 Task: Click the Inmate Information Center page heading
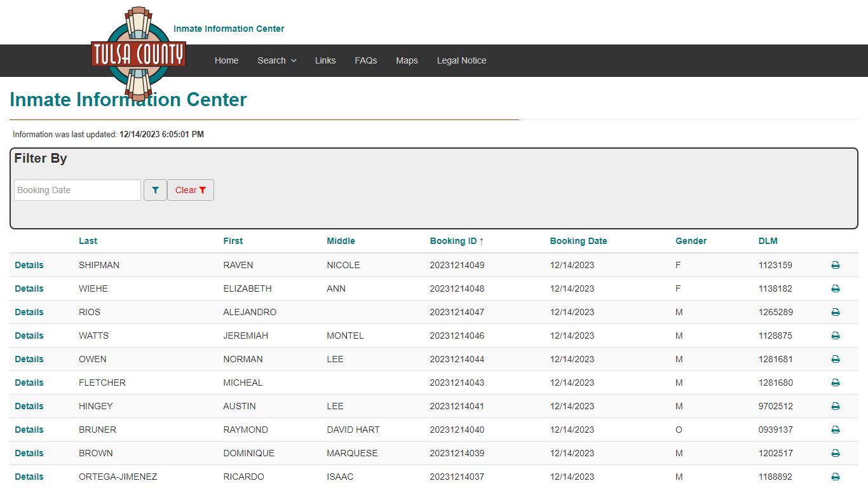click(x=128, y=100)
